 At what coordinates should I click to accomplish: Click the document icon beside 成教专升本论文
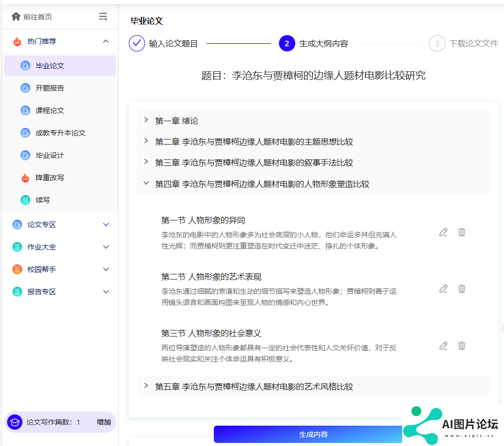(25, 133)
